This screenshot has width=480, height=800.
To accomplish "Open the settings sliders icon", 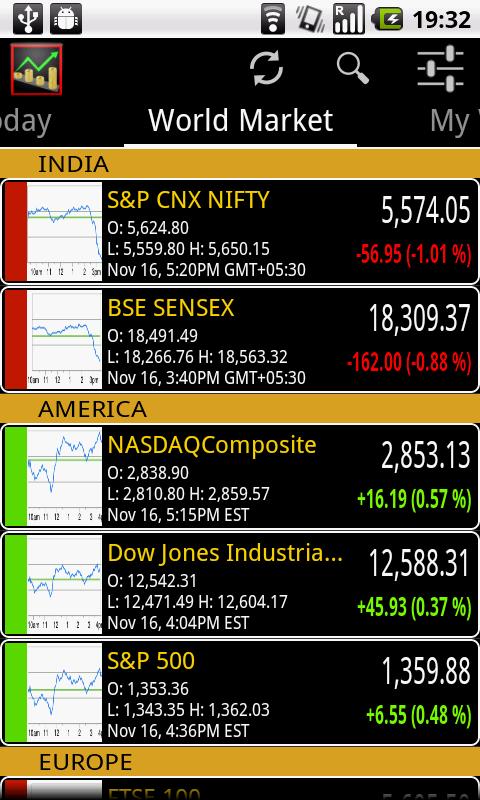I will tap(440, 68).
